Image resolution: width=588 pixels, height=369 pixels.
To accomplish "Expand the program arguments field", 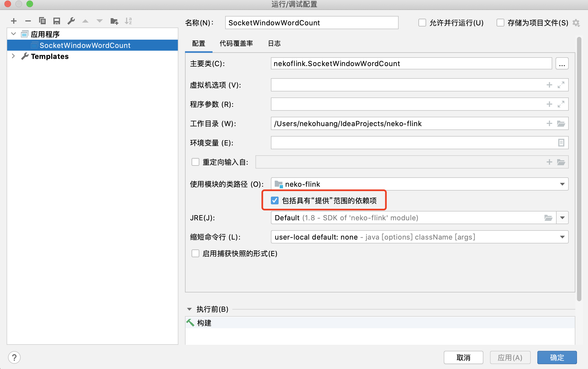I will (x=561, y=104).
